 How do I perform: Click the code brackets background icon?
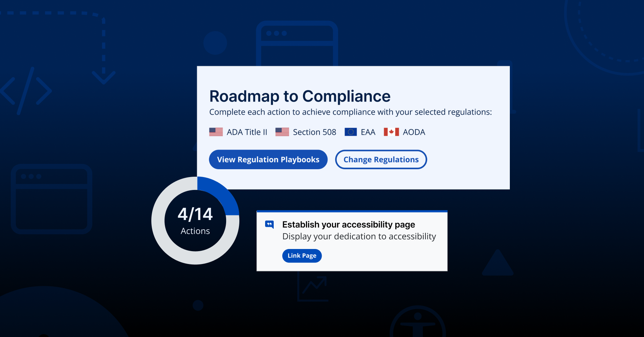(x=26, y=91)
